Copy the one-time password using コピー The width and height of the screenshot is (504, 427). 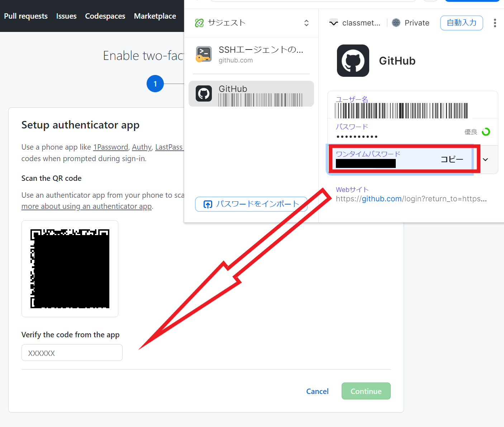(452, 159)
